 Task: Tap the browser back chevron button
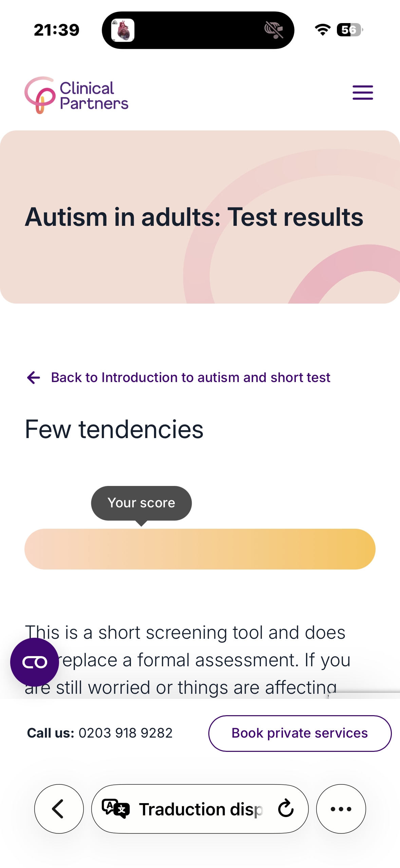pyautogui.click(x=59, y=809)
